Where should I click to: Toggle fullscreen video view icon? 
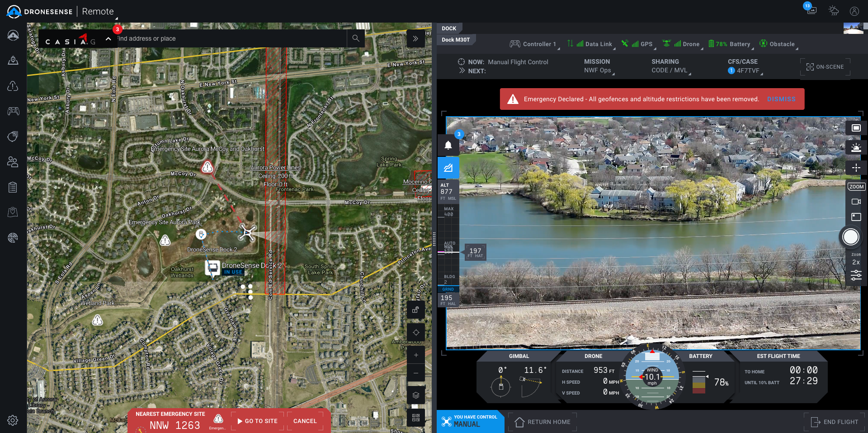click(x=856, y=128)
